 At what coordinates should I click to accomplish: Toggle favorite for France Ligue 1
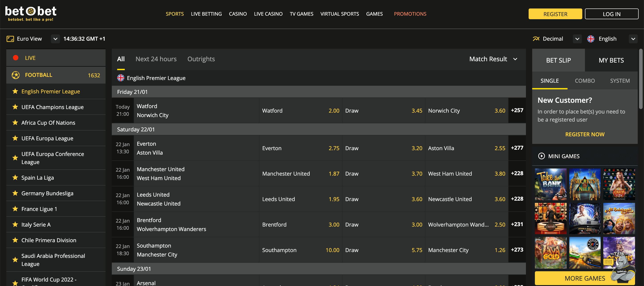(x=15, y=209)
